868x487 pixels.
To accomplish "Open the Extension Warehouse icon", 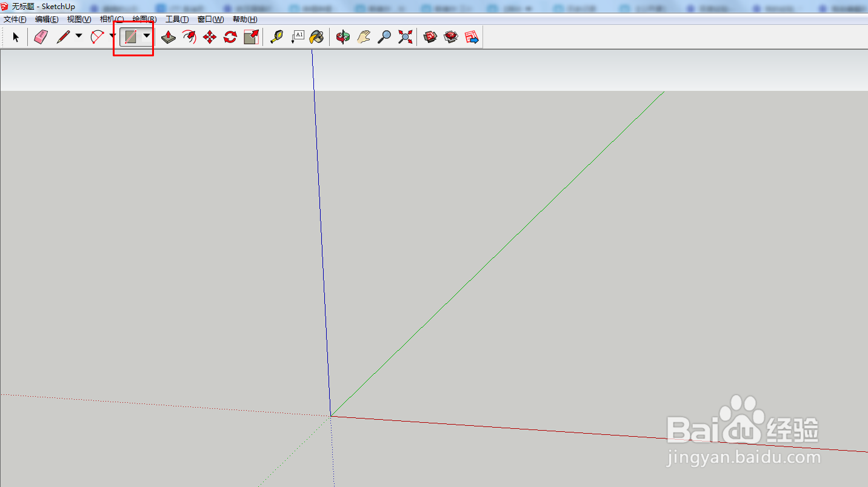I will 451,38.
